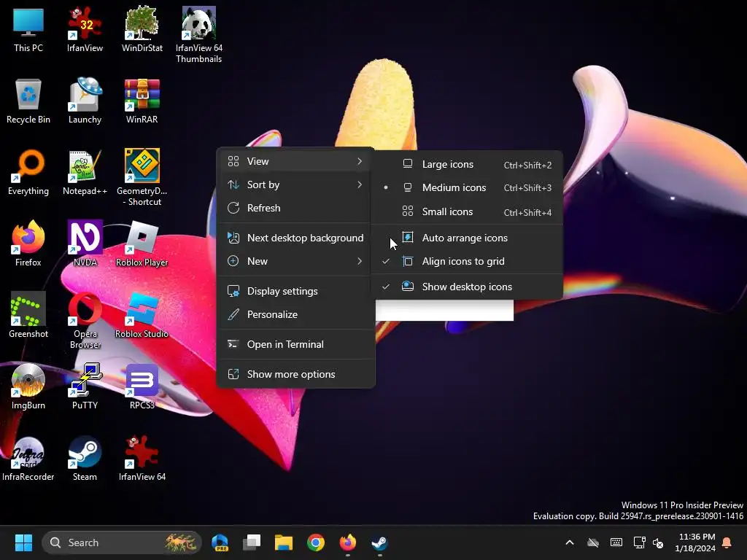The width and height of the screenshot is (747, 560).
Task: Expand the New submenu
Action: click(295, 261)
